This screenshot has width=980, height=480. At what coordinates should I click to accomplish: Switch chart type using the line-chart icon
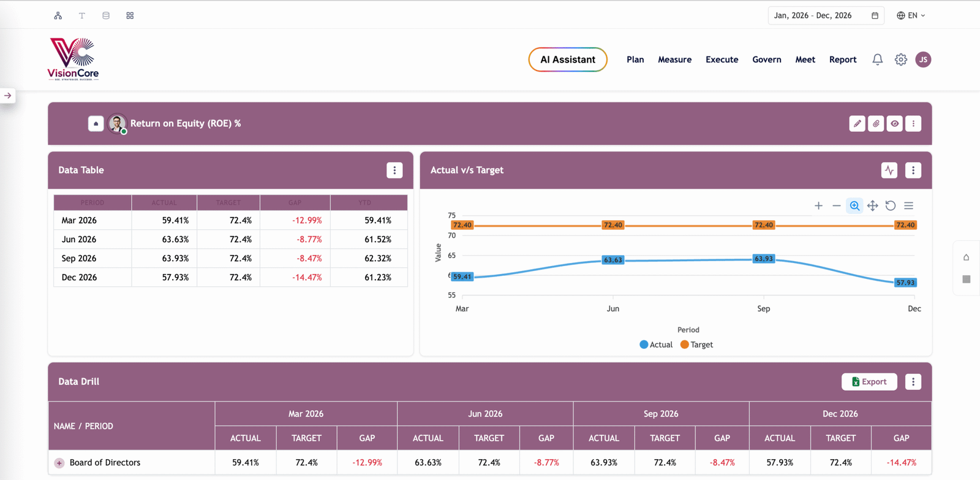click(889, 170)
